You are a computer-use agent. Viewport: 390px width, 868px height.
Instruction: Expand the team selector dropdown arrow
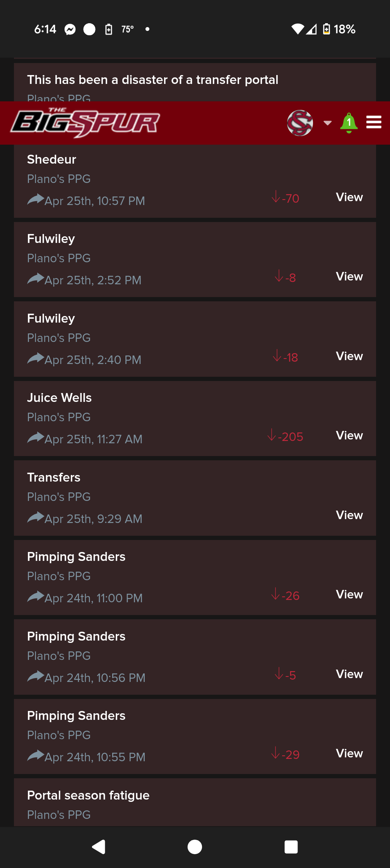click(x=327, y=123)
